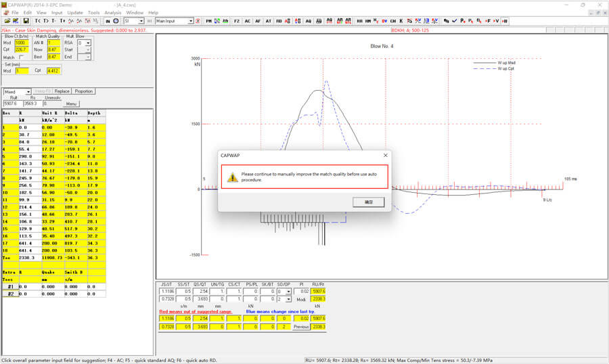609x364 pixels.
Task: Click the CM toolbar icon
Action: 394,21
